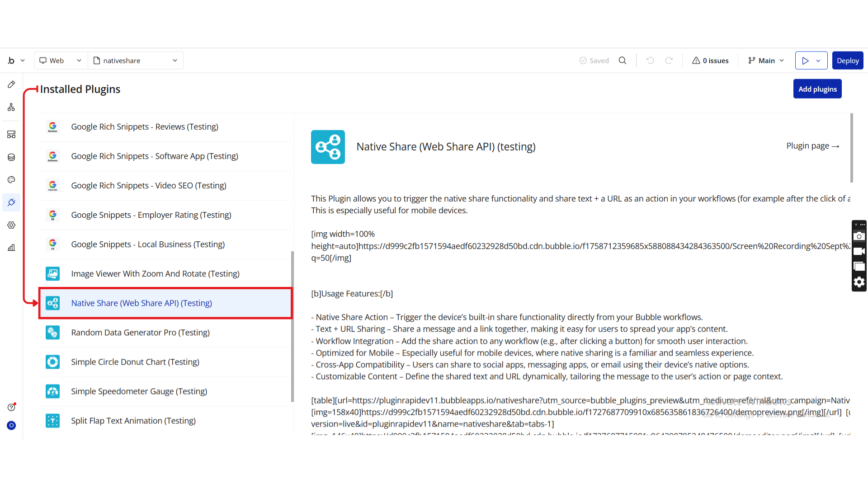Open the Settings gear in left sidebar
This screenshot has height=488, width=868.
pyautogui.click(x=11, y=225)
